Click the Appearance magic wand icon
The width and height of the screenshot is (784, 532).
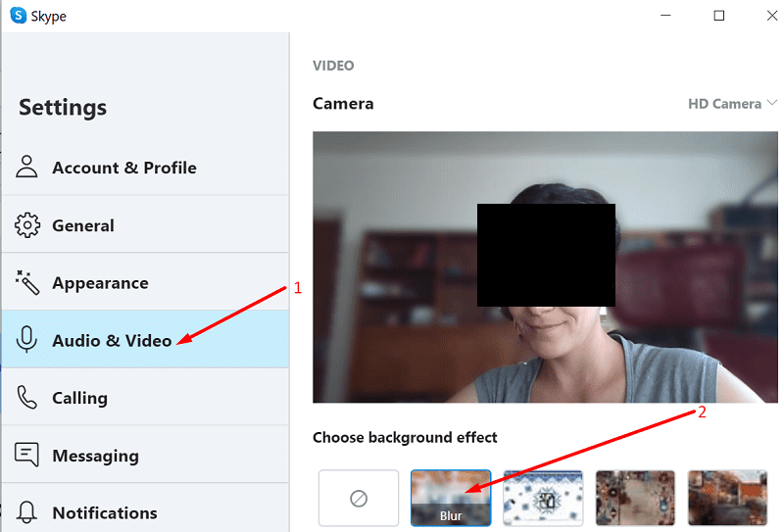27,282
